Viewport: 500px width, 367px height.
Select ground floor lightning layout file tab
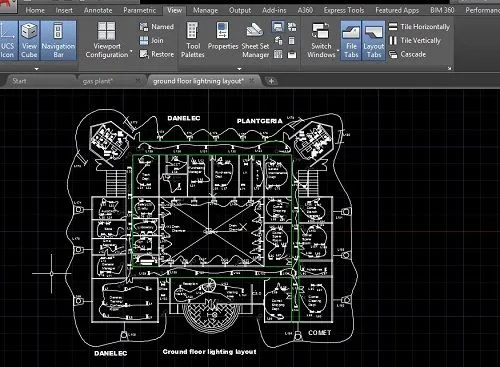tap(198, 81)
